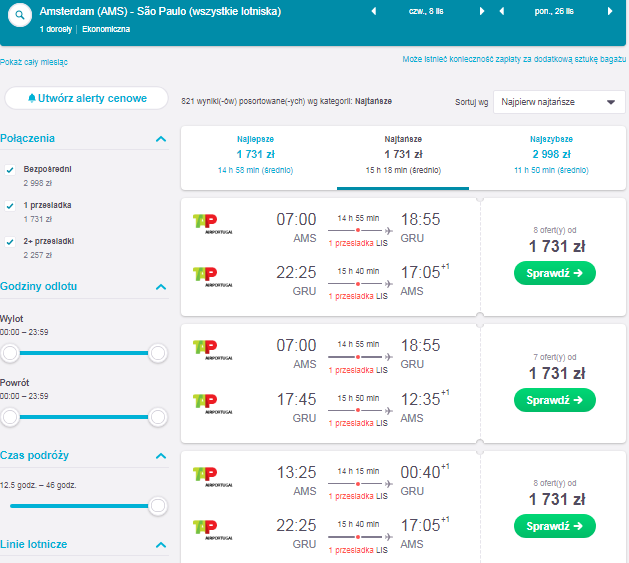Click the Utwórz alerty cenowe button
Screen dimensions: 629x563
[x=86, y=98]
